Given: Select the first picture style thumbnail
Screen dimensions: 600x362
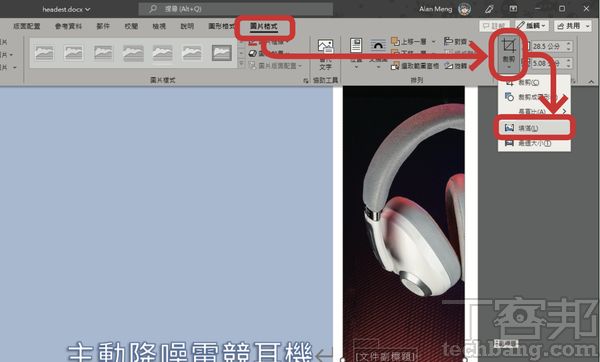Looking at the screenshot, I should [x=44, y=53].
